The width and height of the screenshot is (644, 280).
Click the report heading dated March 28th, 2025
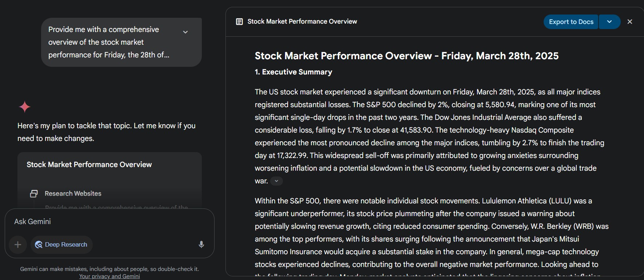click(x=407, y=56)
